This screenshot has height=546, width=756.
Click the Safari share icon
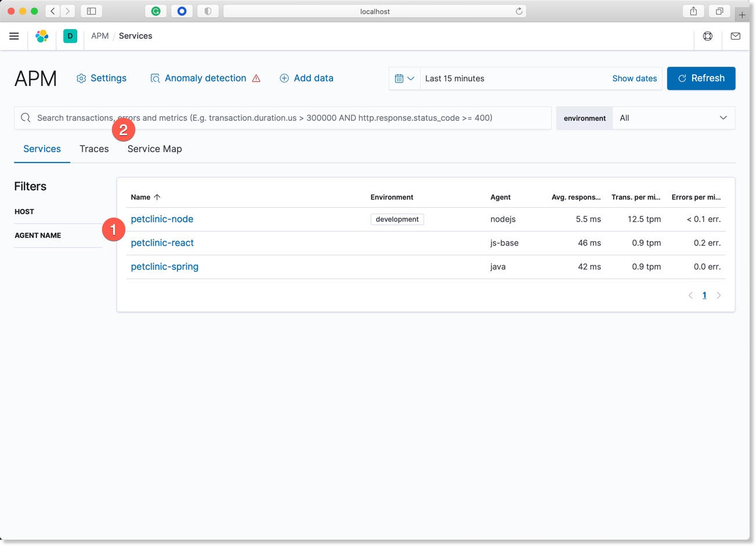(693, 11)
